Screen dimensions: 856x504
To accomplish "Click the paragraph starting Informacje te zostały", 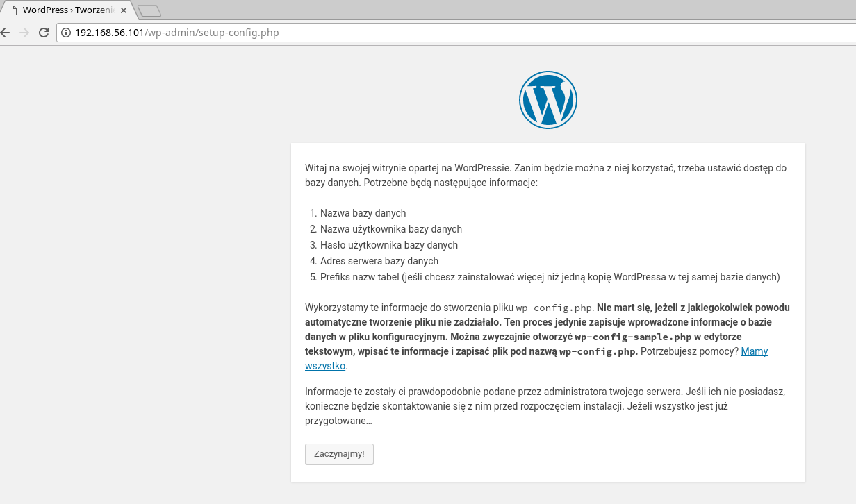I will point(545,405).
